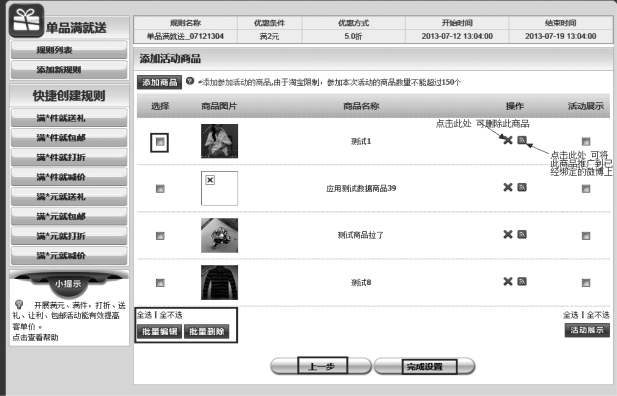The image size is (617, 396).
Task: Open 测试8 jacket thumbnail
Action: tap(220, 282)
